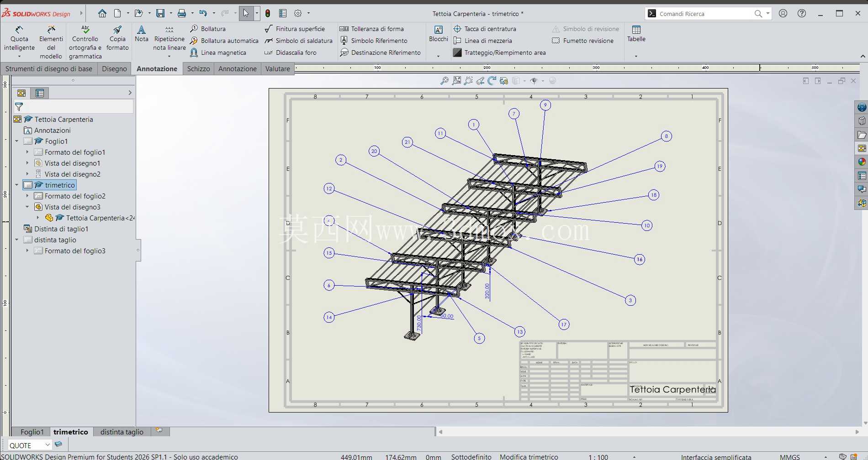Image resolution: width=868 pixels, height=460 pixels.
Task: Open the Blocchi dropdown arrow
Action: (438, 57)
